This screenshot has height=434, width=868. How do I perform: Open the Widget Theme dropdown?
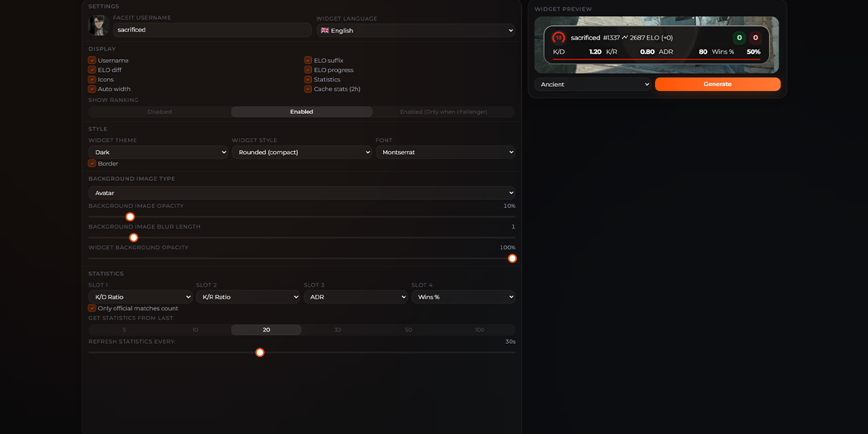[x=158, y=152]
